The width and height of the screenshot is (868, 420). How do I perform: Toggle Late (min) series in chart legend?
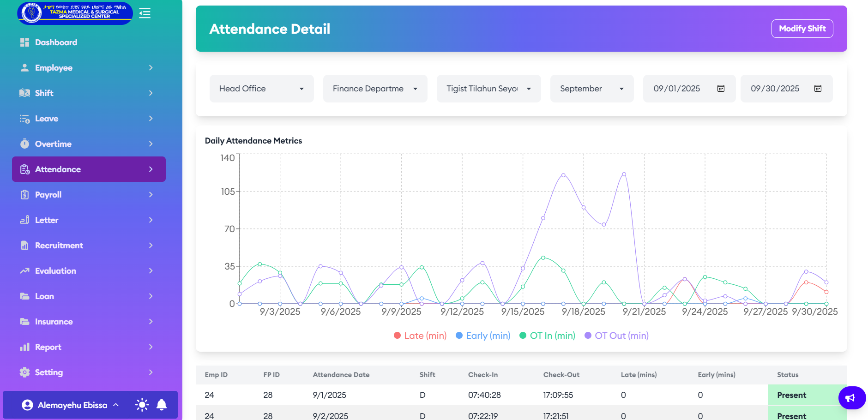coord(420,336)
